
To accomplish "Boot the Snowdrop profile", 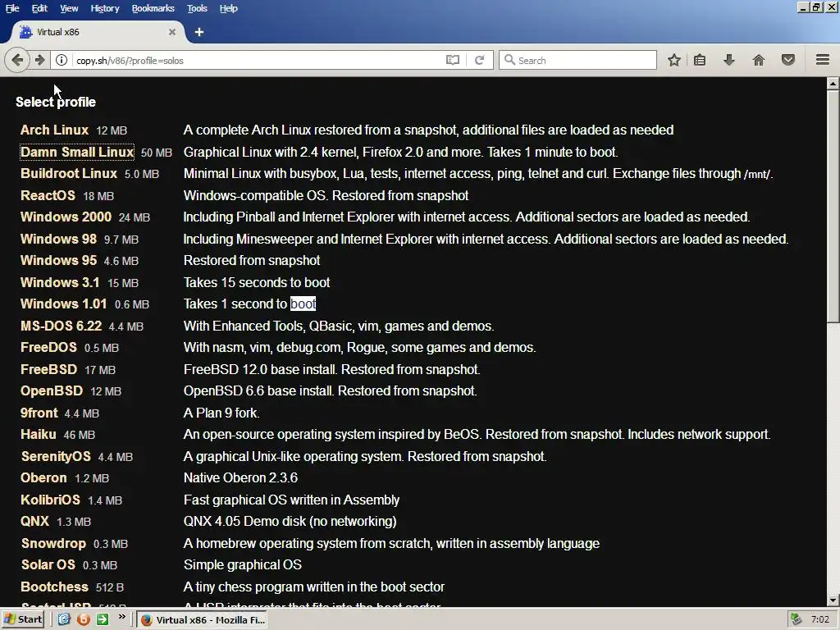I will pyautogui.click(x=53, y=543).
